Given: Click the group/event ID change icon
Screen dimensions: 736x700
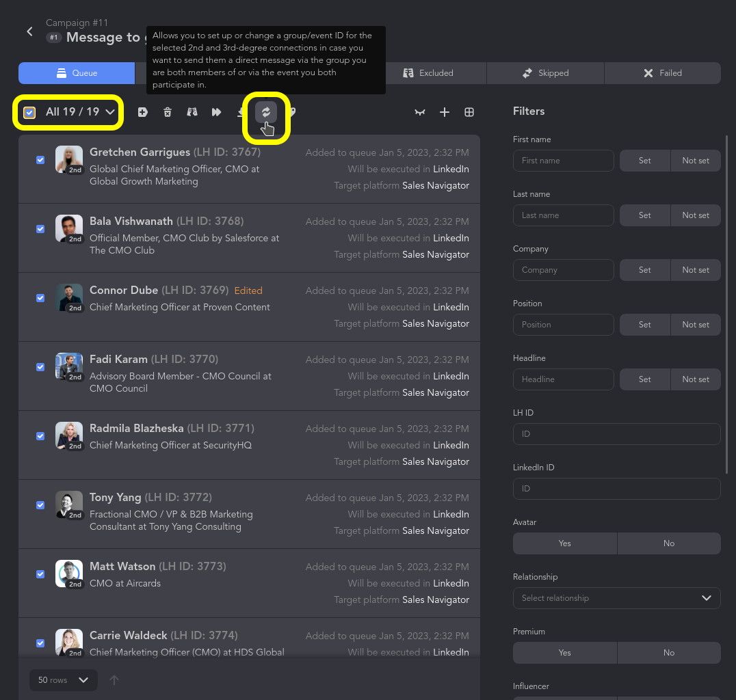Looking at the screenshot, I should [x=266, y=112].
